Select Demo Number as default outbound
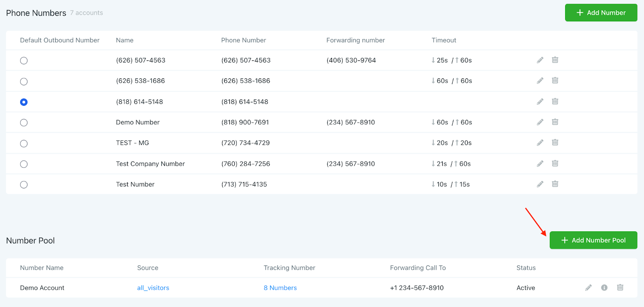This screenshot has height=307, width=644. point(24,123)
